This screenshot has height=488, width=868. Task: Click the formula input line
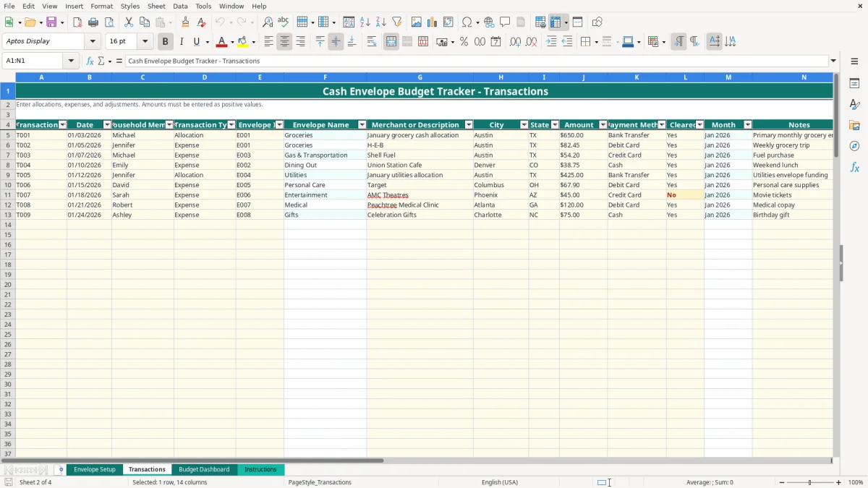point(477,61)
